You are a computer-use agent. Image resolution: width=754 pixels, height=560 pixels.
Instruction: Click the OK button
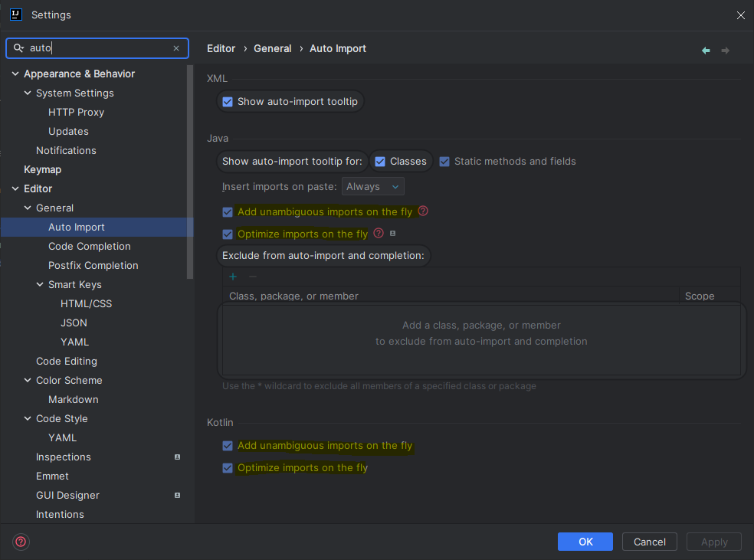tap(585, 542)
